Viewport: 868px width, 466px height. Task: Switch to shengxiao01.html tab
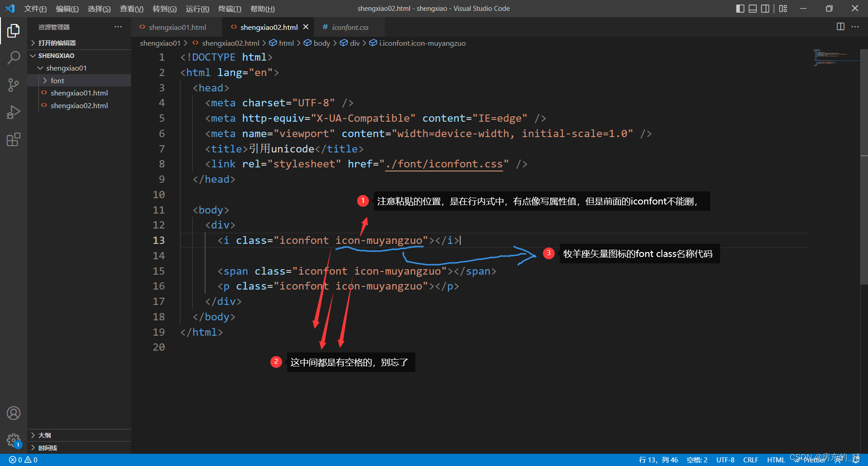177,27
